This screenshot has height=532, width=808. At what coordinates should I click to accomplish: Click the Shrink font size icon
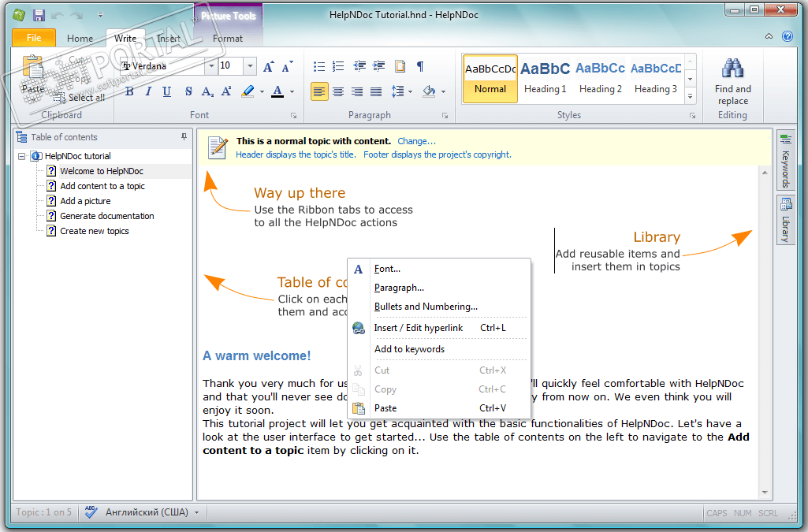[287, 66]
